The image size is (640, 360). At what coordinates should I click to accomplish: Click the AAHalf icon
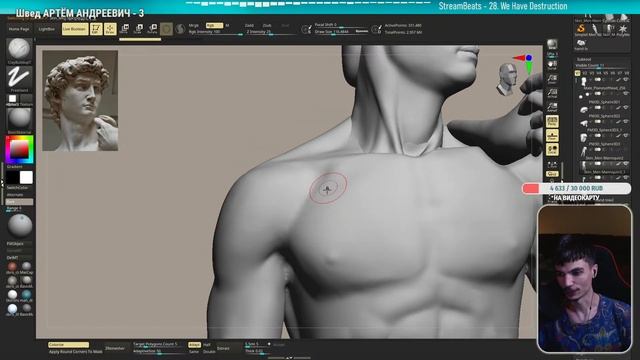point(552,107)
